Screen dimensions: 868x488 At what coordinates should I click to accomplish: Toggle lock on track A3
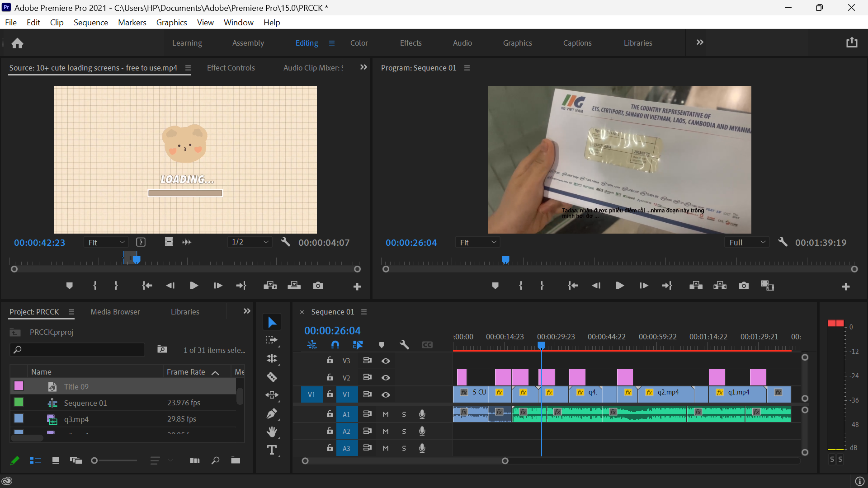coord(330,448)
